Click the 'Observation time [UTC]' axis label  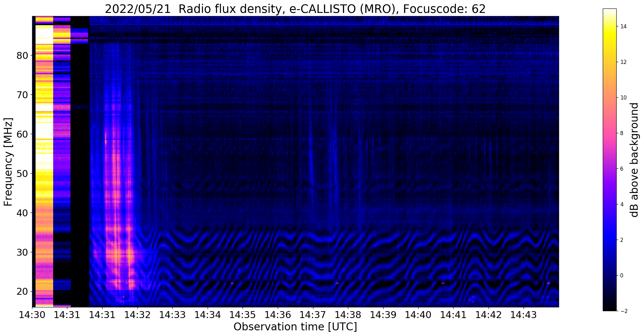point(295,327)
